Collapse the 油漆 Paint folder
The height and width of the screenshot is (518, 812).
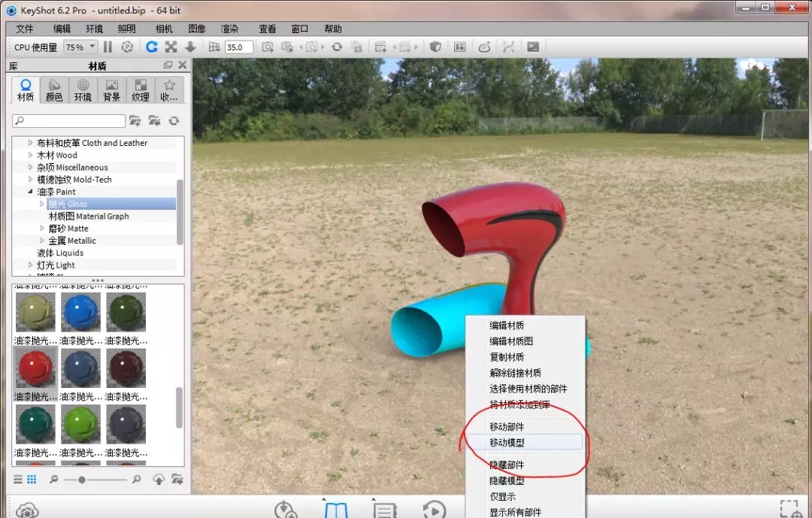click(x=31, y=192)
